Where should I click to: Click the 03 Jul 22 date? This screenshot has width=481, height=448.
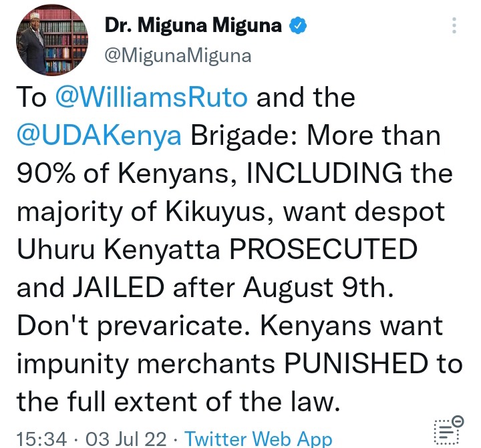(126, 439)
